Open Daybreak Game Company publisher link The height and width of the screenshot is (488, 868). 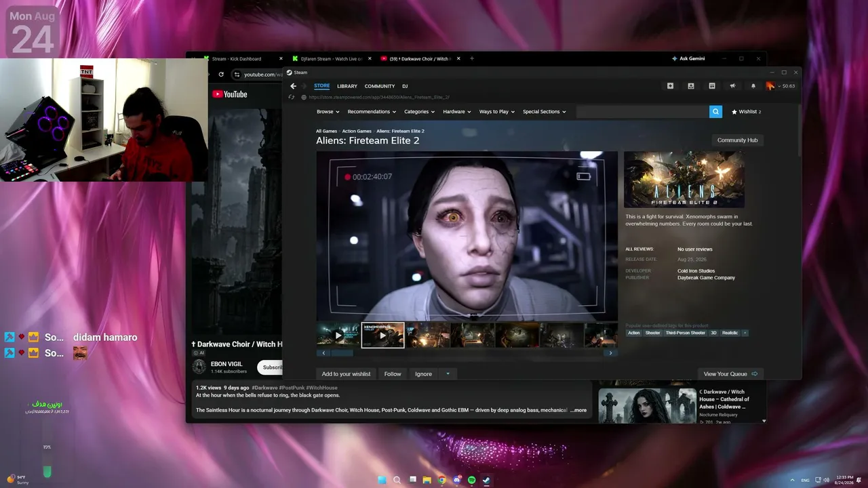coord(706,278)
